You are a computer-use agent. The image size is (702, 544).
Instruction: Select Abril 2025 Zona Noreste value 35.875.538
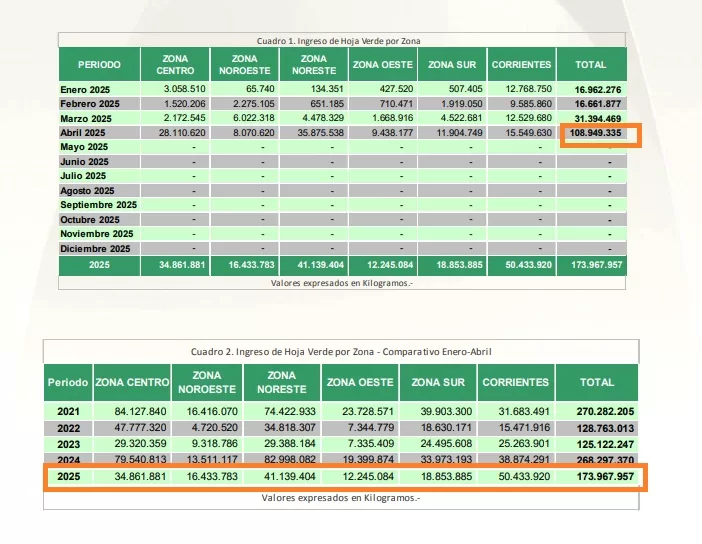pyautogui.click(x=314, y=132)
